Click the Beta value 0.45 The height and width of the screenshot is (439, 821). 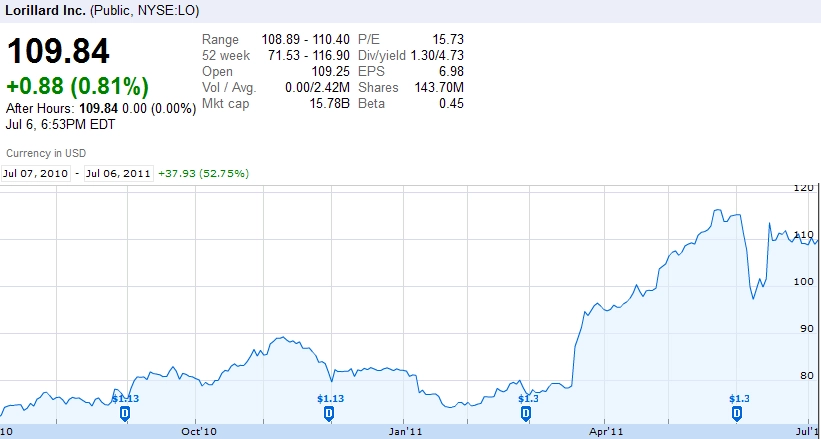(x=452, y=104)
